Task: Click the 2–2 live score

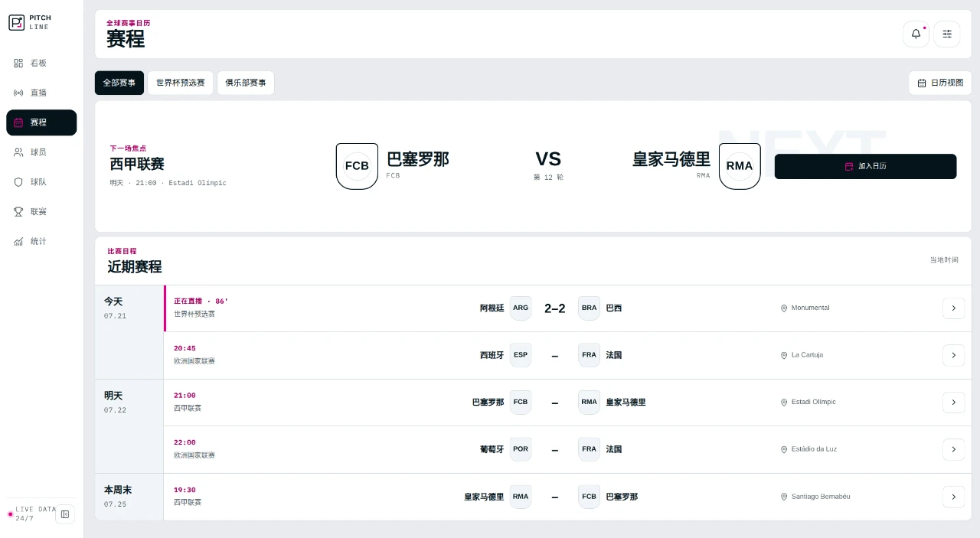Action: point(555,308)
